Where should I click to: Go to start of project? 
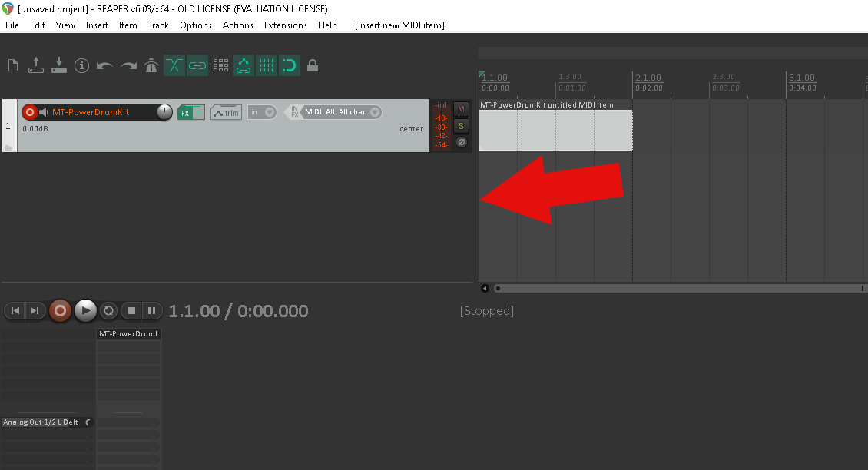click(x=15, y=311)
